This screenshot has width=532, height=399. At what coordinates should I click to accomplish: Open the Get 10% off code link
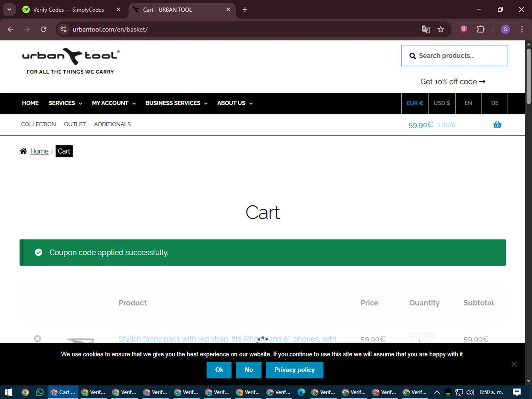pyautogui.click(x=453, y=82)
